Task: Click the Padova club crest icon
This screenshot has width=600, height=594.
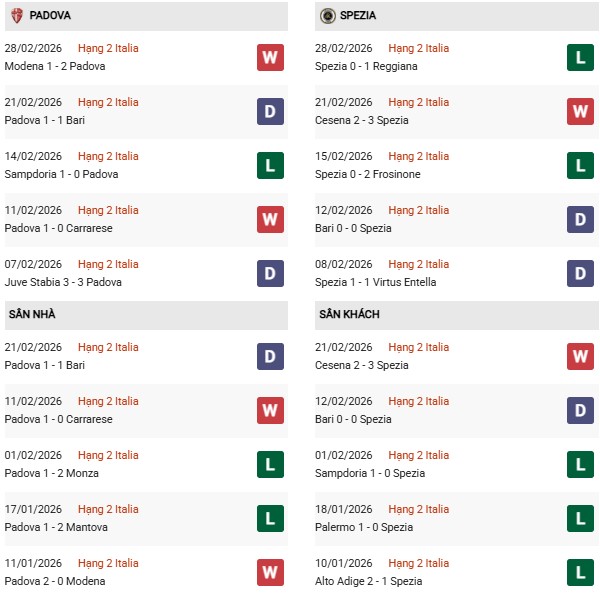Action: pyautogui.click(x=16, y=16)
